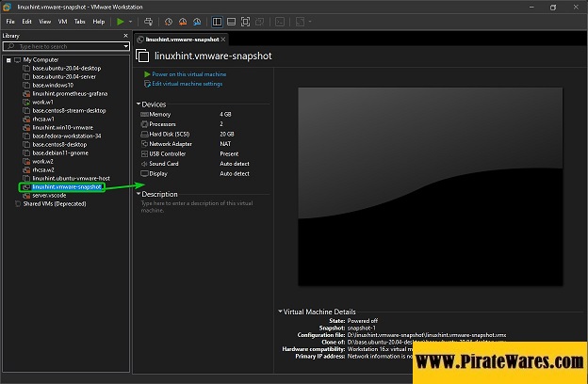Viewport: 588px width, 384px height.
Task: Click Power on this virtual machine link
Action: click(x=188, y=73)
